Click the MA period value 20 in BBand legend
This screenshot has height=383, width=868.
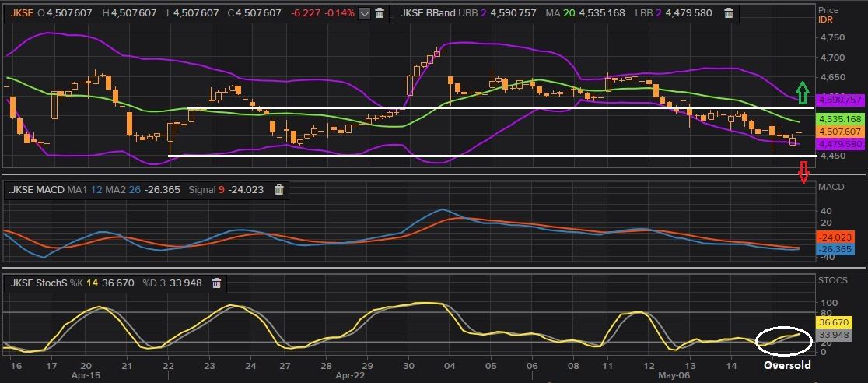point(569,13)
